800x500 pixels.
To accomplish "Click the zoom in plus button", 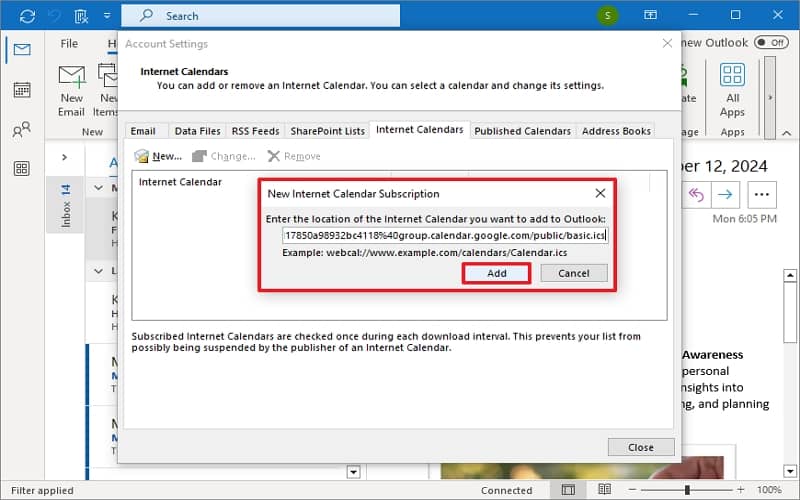I will (x=740, y=490).
